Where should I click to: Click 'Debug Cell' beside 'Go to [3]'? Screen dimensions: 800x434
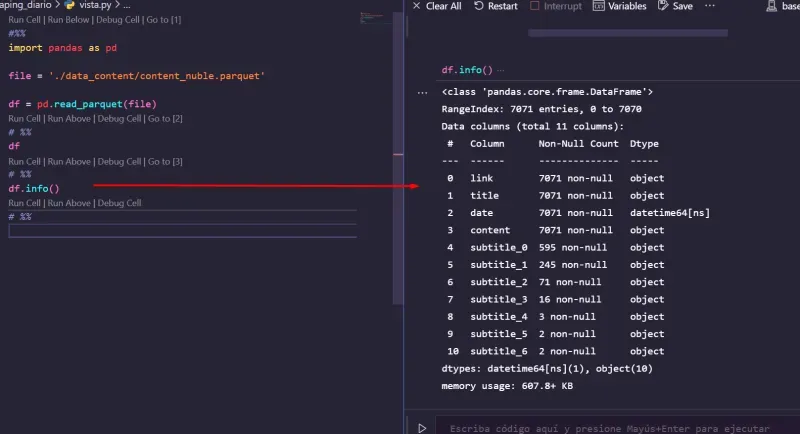119,162
